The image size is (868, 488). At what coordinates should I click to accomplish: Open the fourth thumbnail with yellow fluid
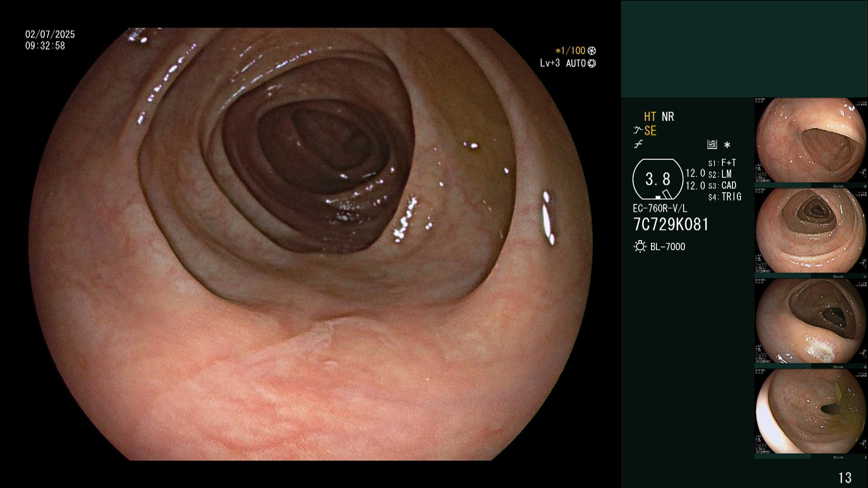[811, 411]
